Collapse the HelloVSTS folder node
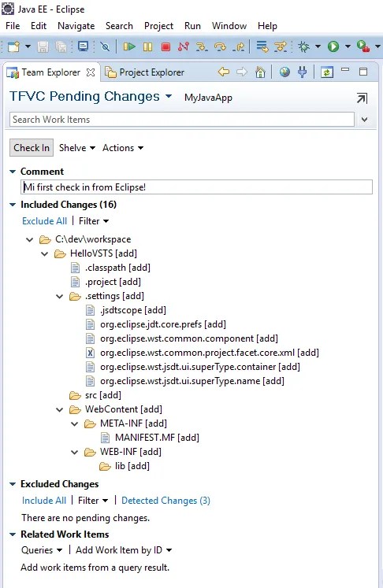Screen dimensions: 383x588 point(45,253)
